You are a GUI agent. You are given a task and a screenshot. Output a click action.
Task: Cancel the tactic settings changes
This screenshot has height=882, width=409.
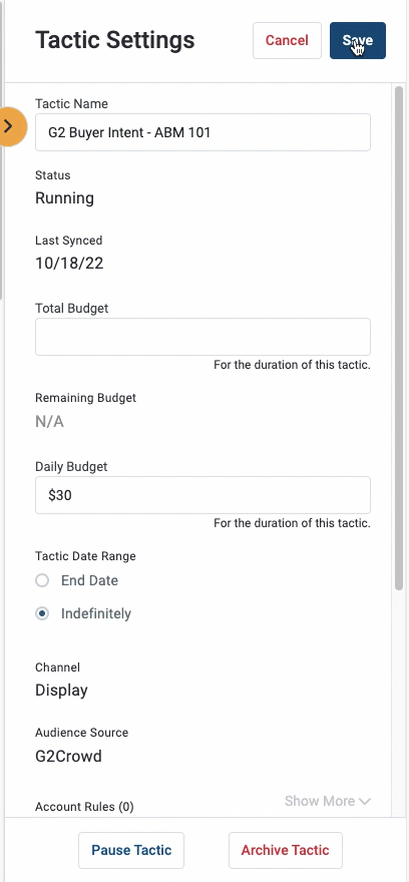[287, 40]
